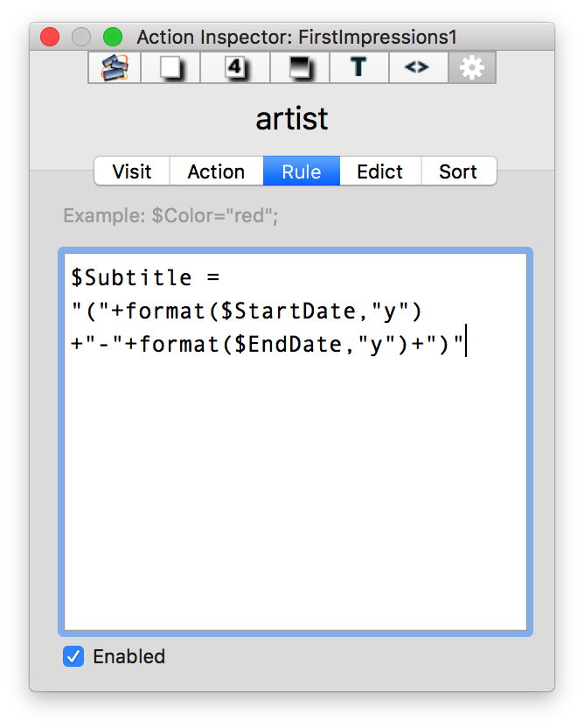Switch to the Export inspector (<> icon)
The width and height of the screenshot is (584, 728).
pyautogui.click(x=416, y=67)
